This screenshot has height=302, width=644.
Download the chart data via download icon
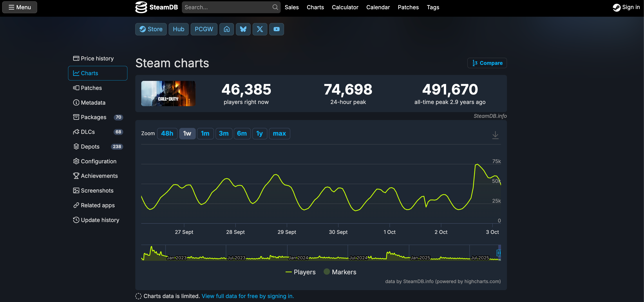(495, 135)
